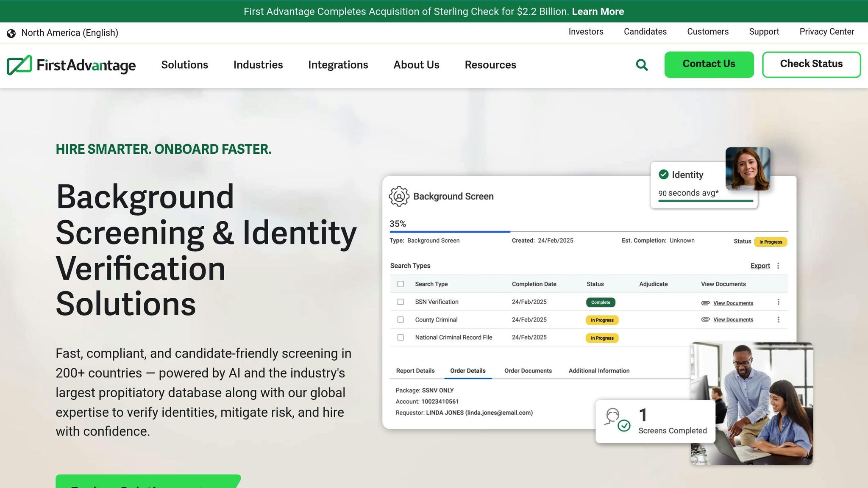This screenshot has height=488, width=868.
Task: Open kebab menu for SSN Verification row
Action: coord(779,302)
